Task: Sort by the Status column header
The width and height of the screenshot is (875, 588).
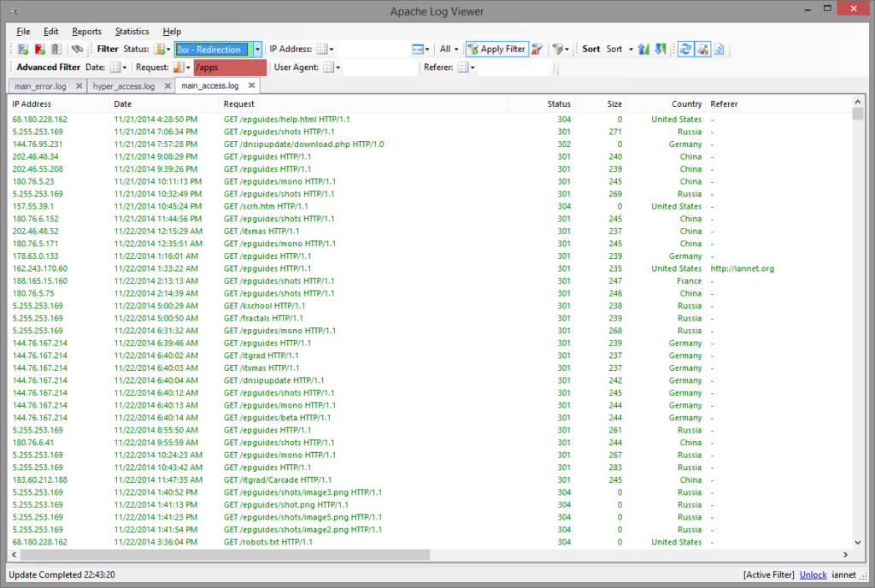Action: click(x=541, y=103)
